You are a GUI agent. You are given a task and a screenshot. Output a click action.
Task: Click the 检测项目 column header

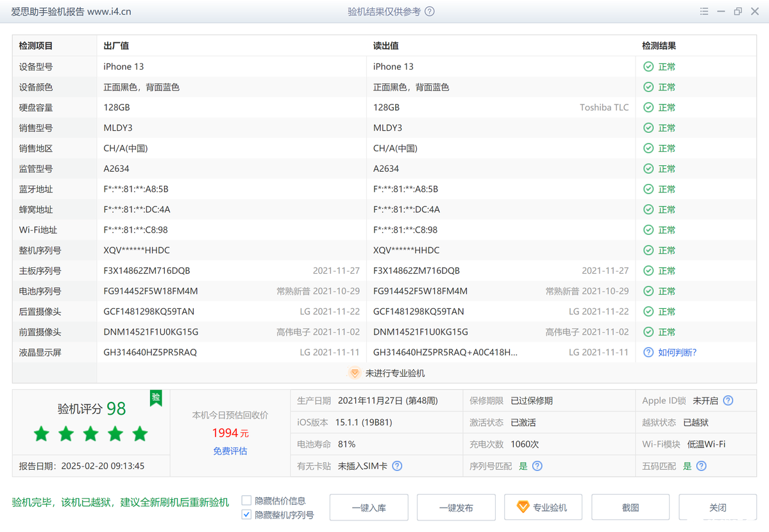pyautogui.click(x=36, y=46)
